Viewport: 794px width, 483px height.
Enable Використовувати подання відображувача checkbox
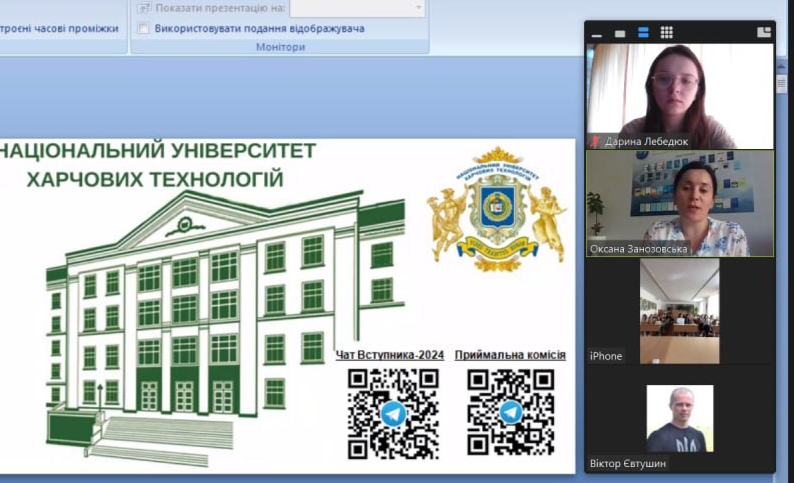(x=143, y=28)
